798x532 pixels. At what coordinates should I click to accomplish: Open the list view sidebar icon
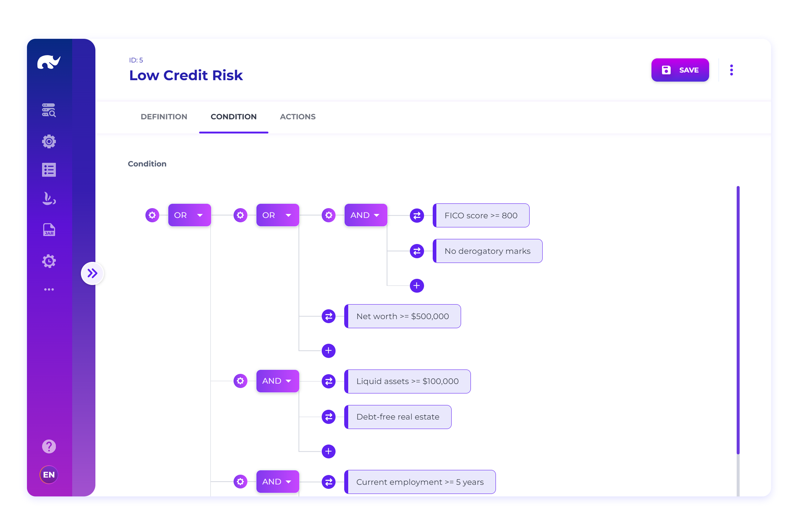pyautogui.click(x=49, y=170)
